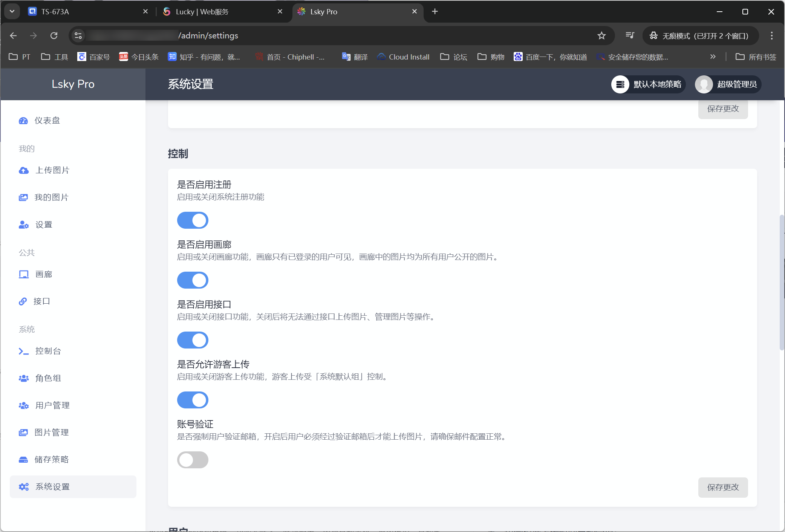This screenshot has width=785, height=532.
Task: Click the 系统设置 gears icon
Action: pyautogui.click(x=23, y=487)
